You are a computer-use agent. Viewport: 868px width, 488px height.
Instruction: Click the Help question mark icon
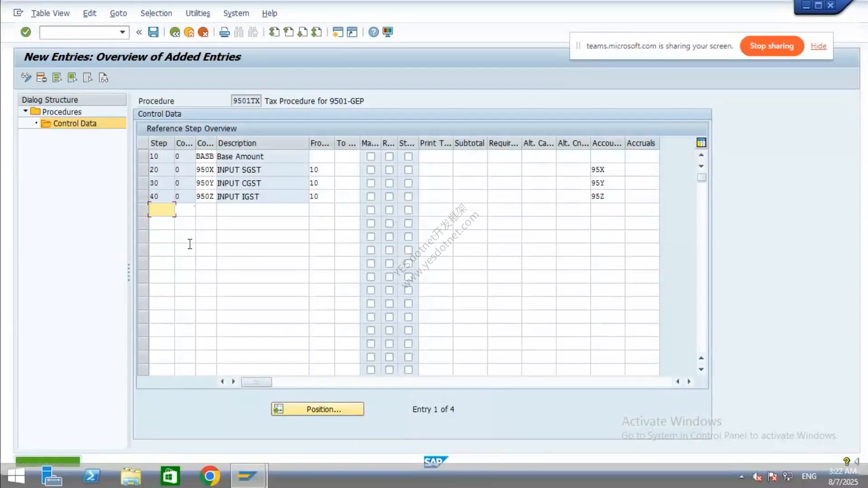[x=373, y=32]
